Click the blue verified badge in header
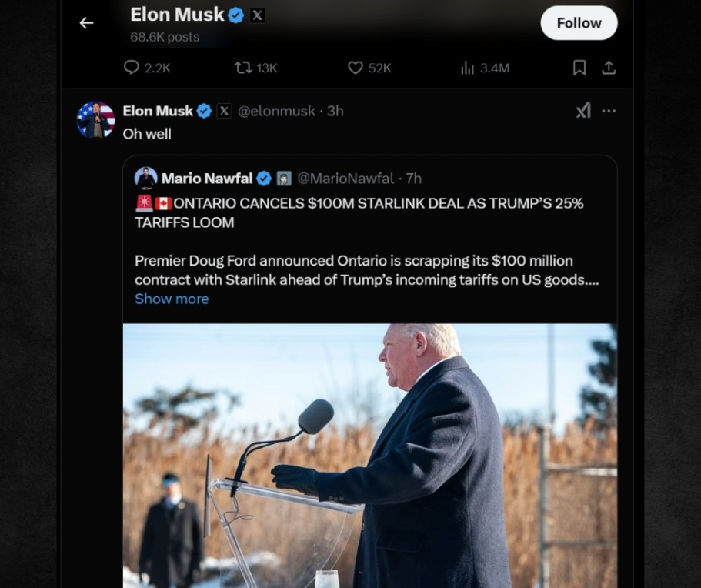Screen dimensions: 701x588 coord(236,15)
